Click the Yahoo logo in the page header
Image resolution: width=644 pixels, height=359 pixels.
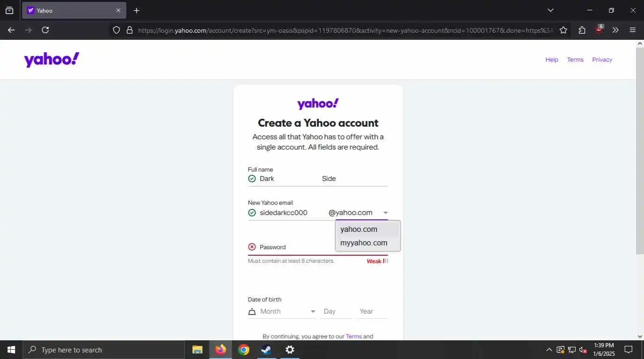click(x=51, y=59)
